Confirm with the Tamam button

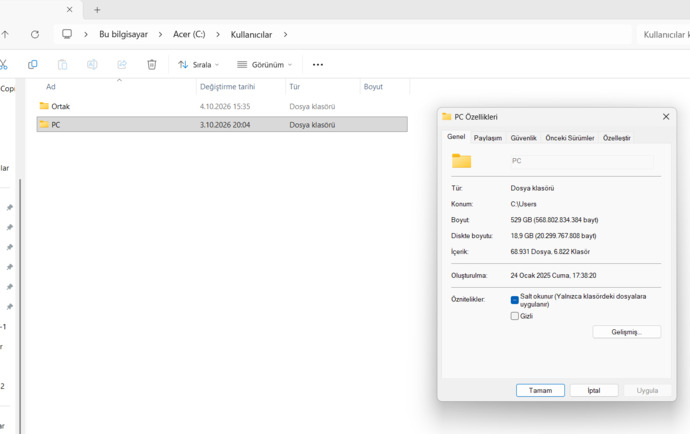click(x=540, y=390)
